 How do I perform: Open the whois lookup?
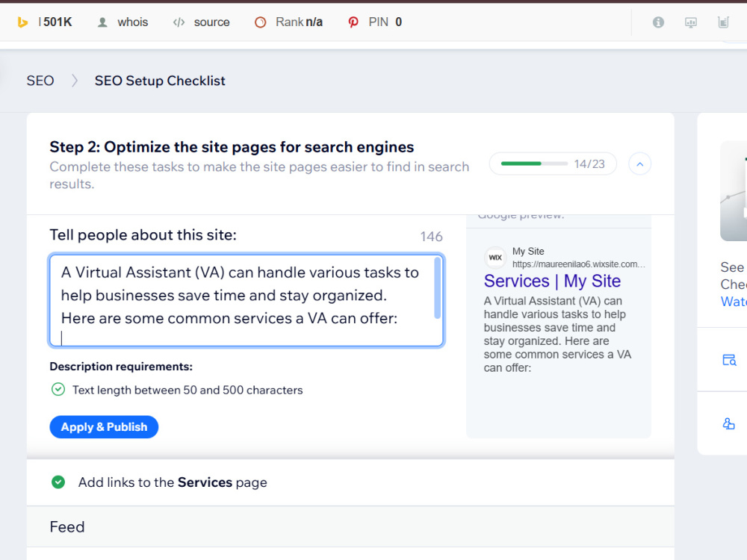[123, 22]
